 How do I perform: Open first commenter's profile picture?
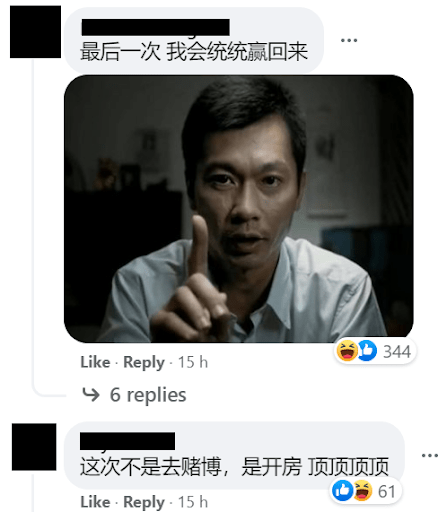click(x=35, y=32)
